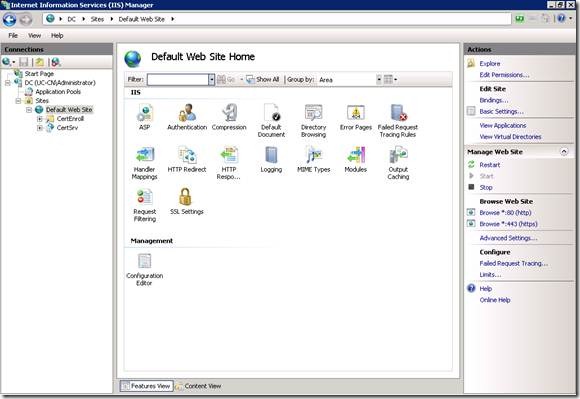580x399 pixels.
Task: Open the MIME Types feature
Action: 313,159
